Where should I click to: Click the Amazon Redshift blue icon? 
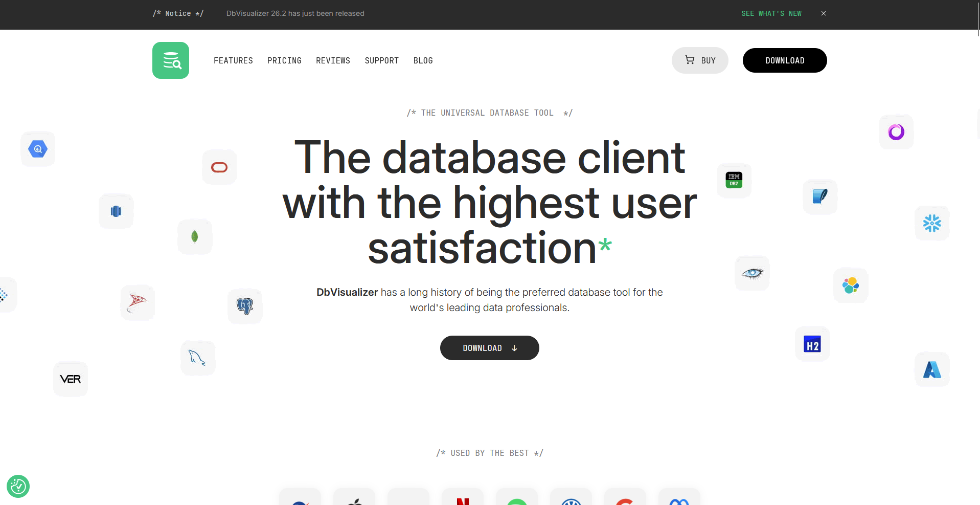(x=116, y=211)
